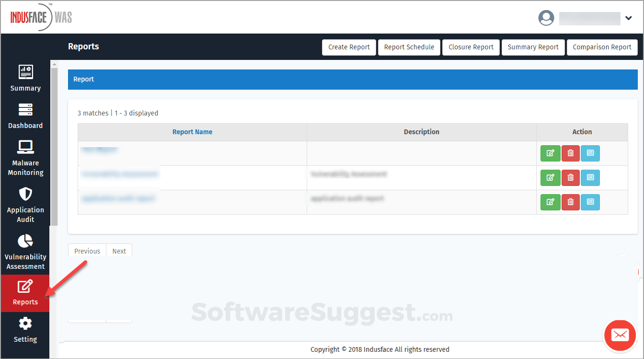Open the Summary Report
The height and width of the screenshot is (359, 644).
[x=533, y=47]
